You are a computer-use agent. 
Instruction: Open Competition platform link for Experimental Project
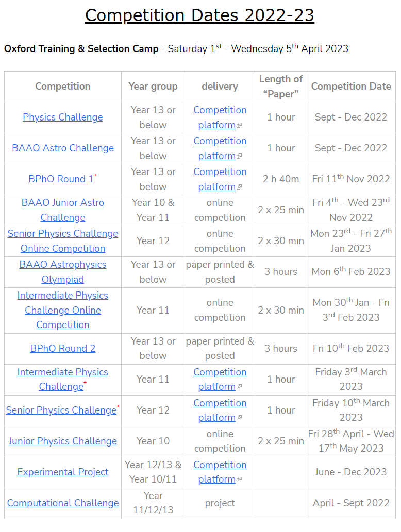(220, 465)
